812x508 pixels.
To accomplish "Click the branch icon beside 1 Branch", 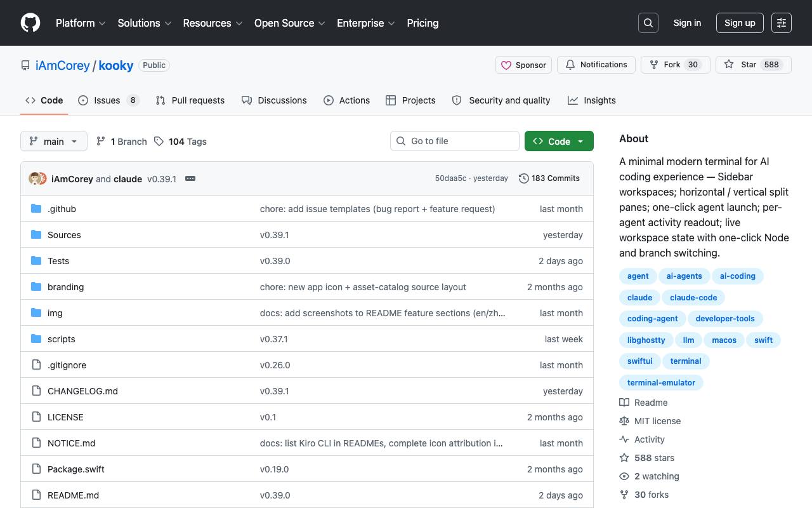I will click(101, 141).
